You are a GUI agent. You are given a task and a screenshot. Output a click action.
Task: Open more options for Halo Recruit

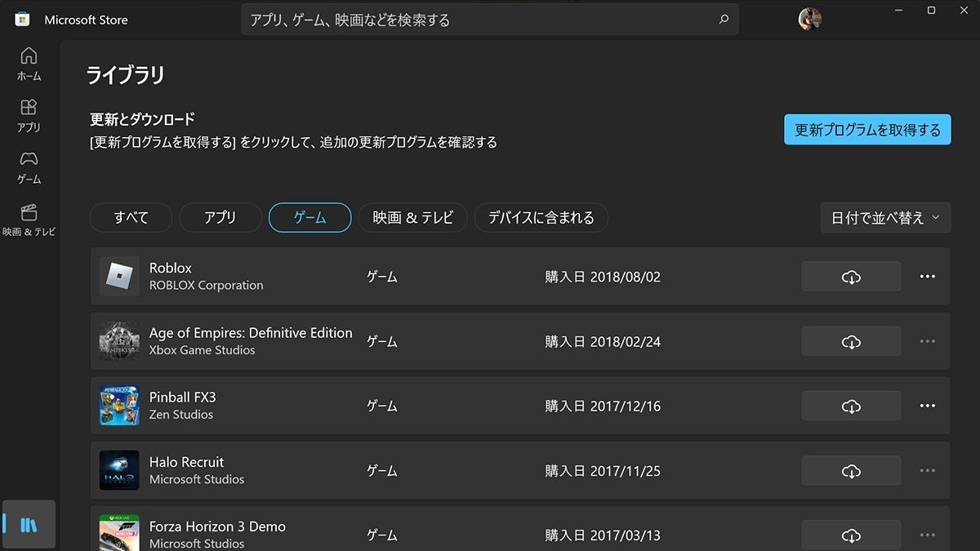(x=927, y=471)
